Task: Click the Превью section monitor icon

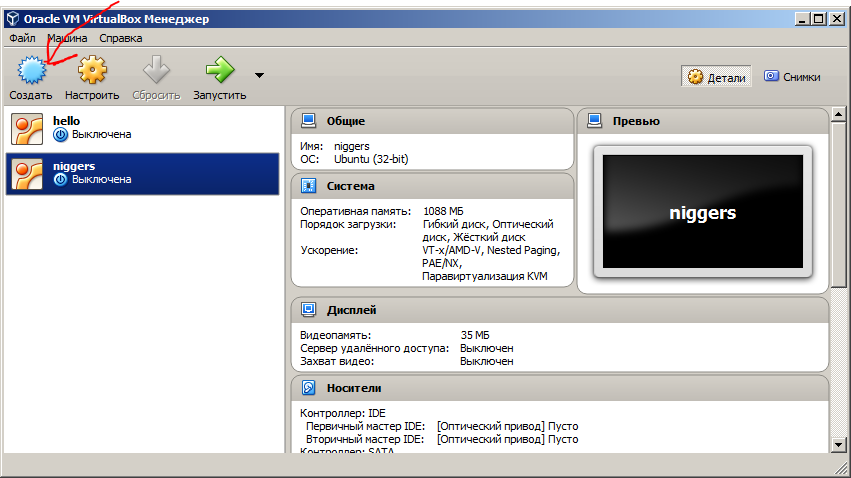Action: [594, 120]
